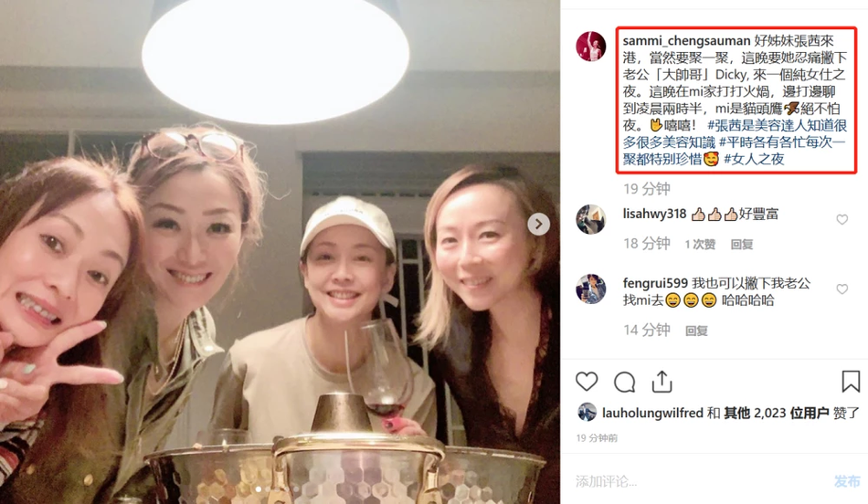Open hashtag #女人之夜
This screenshot has width=868, height=504.
point(754,160)
